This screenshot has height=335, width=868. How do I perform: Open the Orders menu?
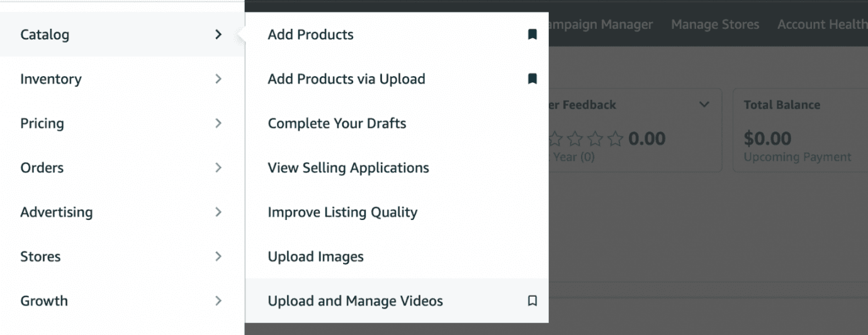point(122,168)
